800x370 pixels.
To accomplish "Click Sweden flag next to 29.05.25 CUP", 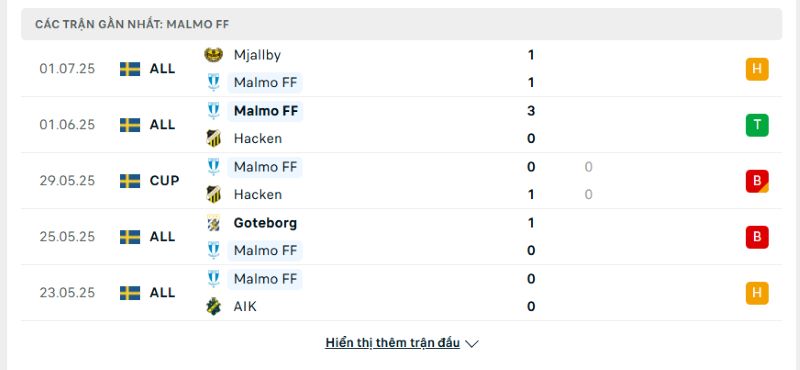I will tap(130, 181).
